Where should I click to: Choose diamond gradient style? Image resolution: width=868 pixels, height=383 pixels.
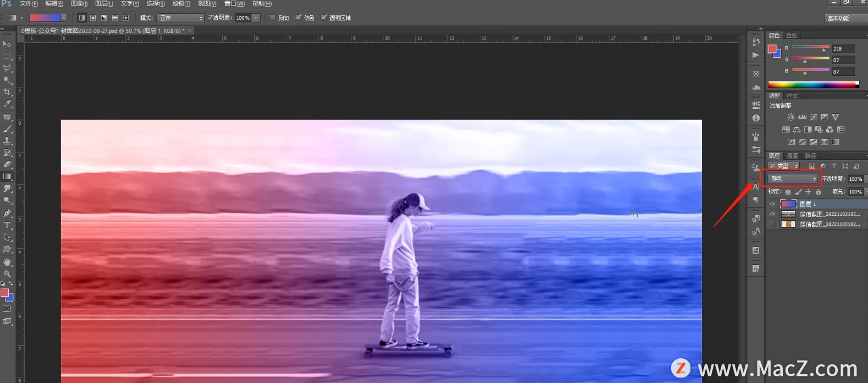[x=125, y=18]
